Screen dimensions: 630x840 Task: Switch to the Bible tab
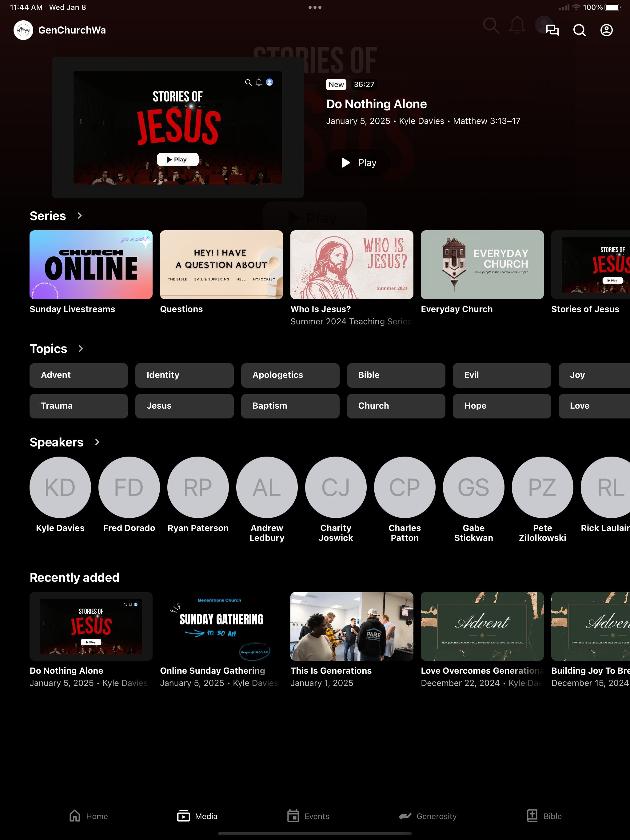(544, 816)
